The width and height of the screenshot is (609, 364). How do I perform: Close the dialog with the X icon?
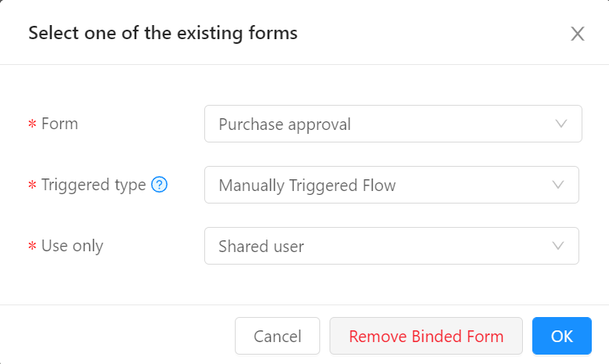578,34
